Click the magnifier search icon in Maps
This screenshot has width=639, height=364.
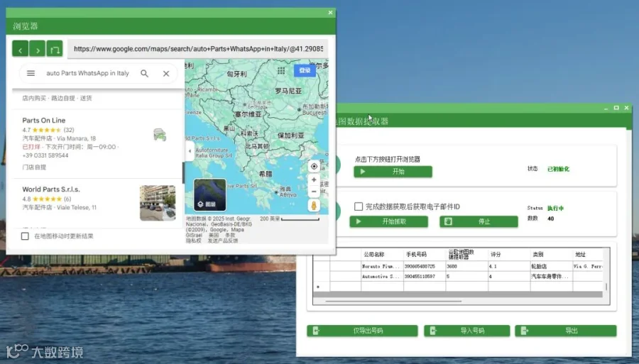click(x=144, y=73)
